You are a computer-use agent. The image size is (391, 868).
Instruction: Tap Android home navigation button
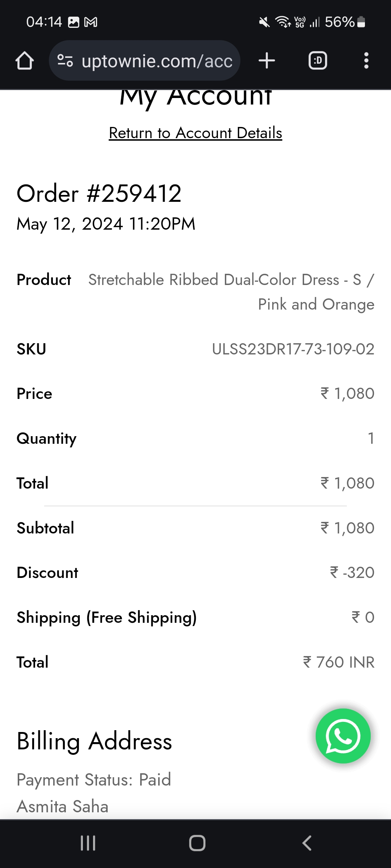(x=197, y=843)
